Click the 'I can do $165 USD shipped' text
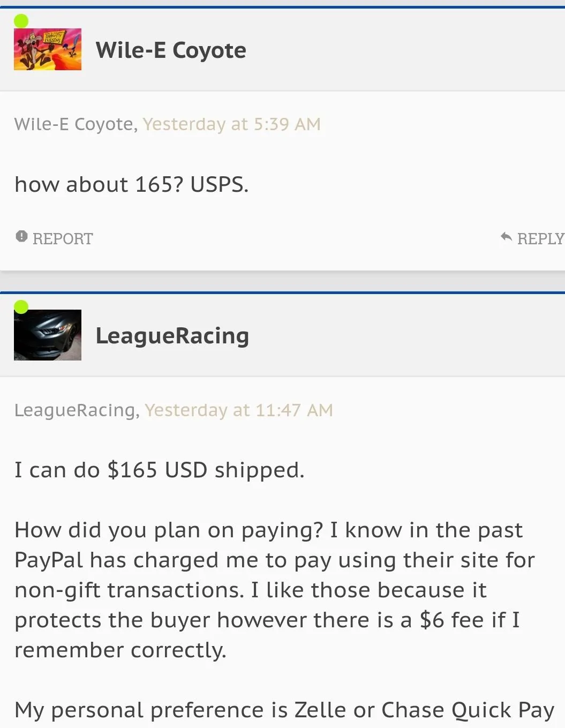 click(x=160, y=470)
